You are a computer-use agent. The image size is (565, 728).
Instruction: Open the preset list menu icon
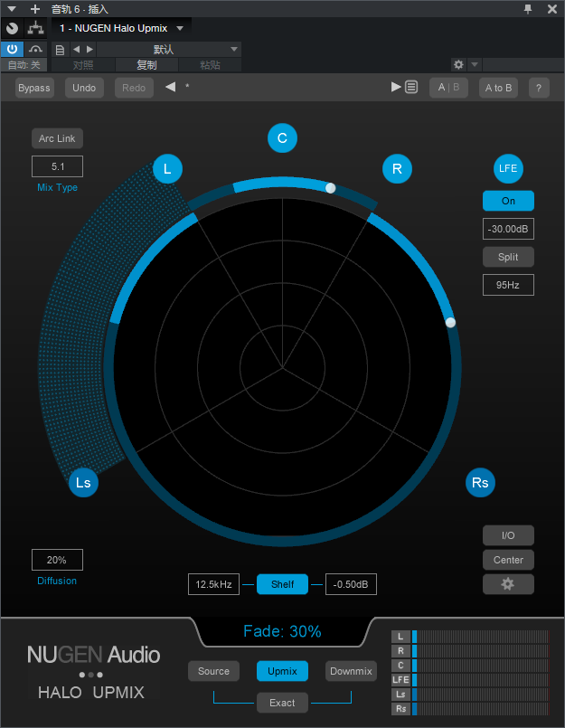coord(411,88)
